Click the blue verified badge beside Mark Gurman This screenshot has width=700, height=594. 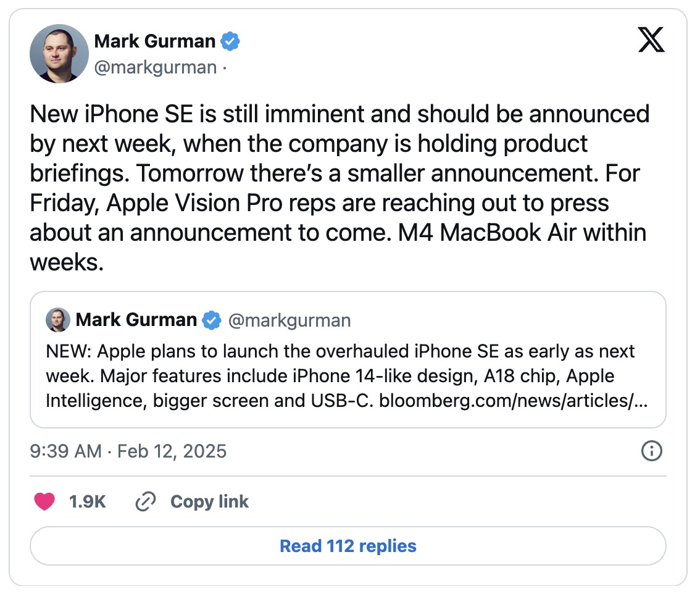[229, 40]
